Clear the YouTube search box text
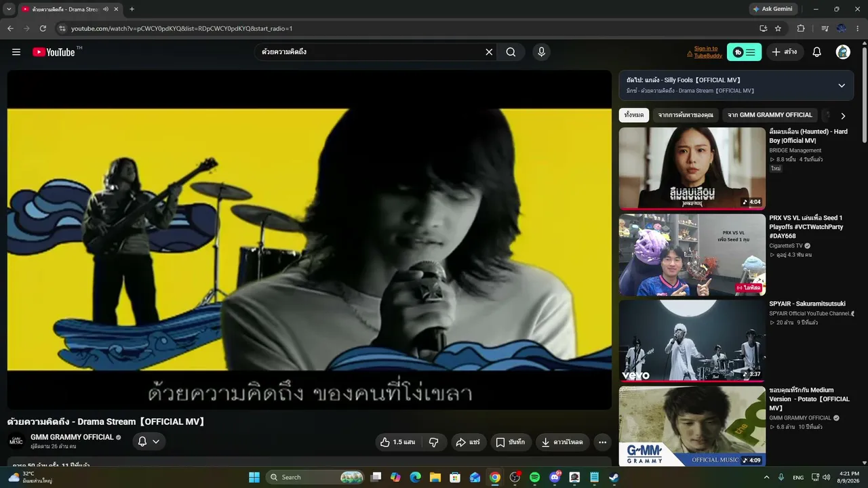868x488 pixels. point(489,52)
